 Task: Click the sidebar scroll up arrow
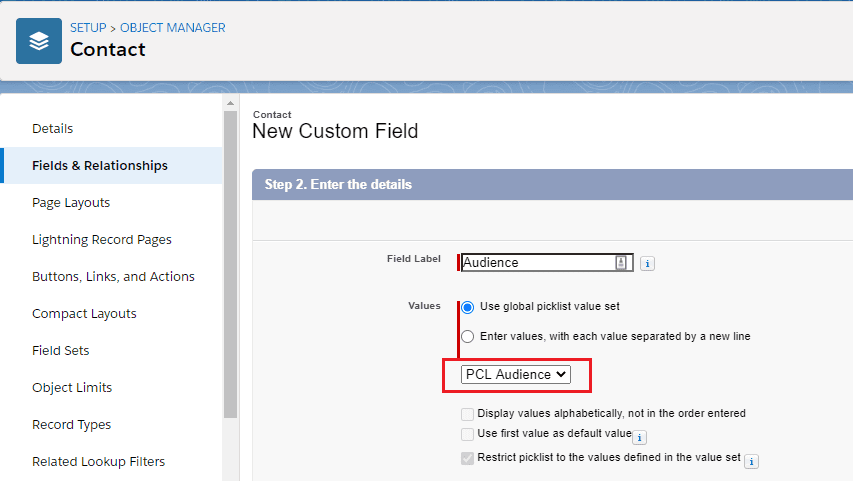[231, 103]
